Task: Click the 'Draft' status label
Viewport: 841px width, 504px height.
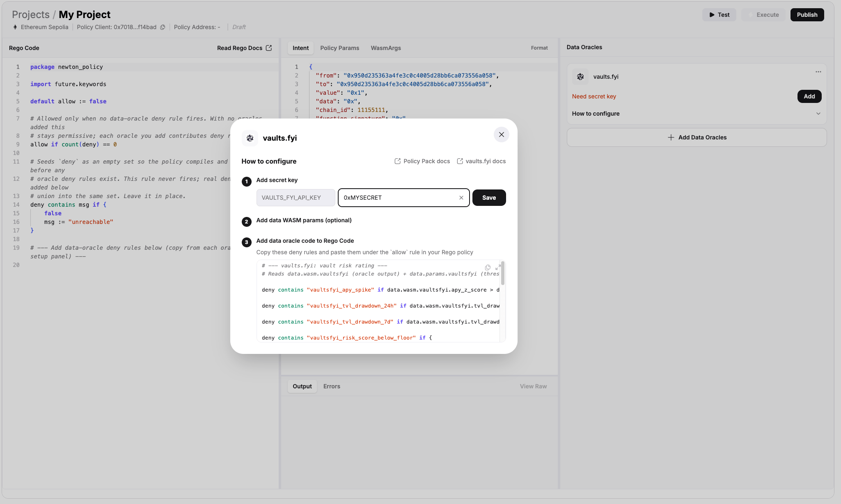Action: click(239, 27)
